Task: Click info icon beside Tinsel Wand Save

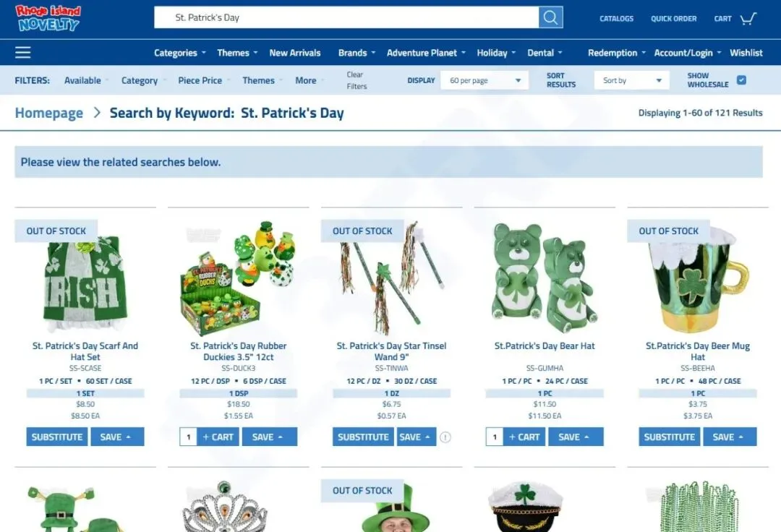Action: pos(445,437)
